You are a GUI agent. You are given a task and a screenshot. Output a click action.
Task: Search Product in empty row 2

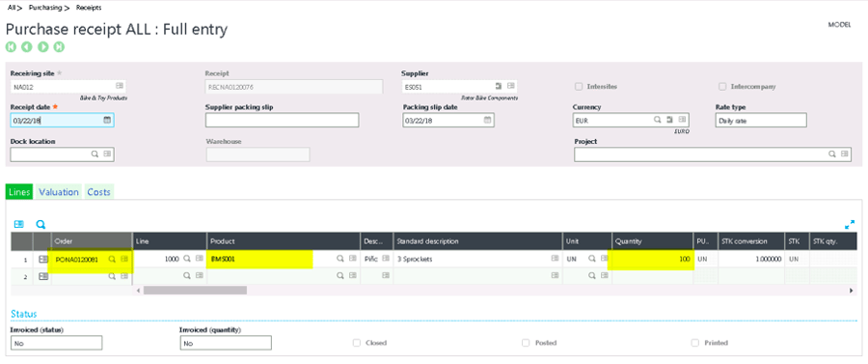click(340, 276)
